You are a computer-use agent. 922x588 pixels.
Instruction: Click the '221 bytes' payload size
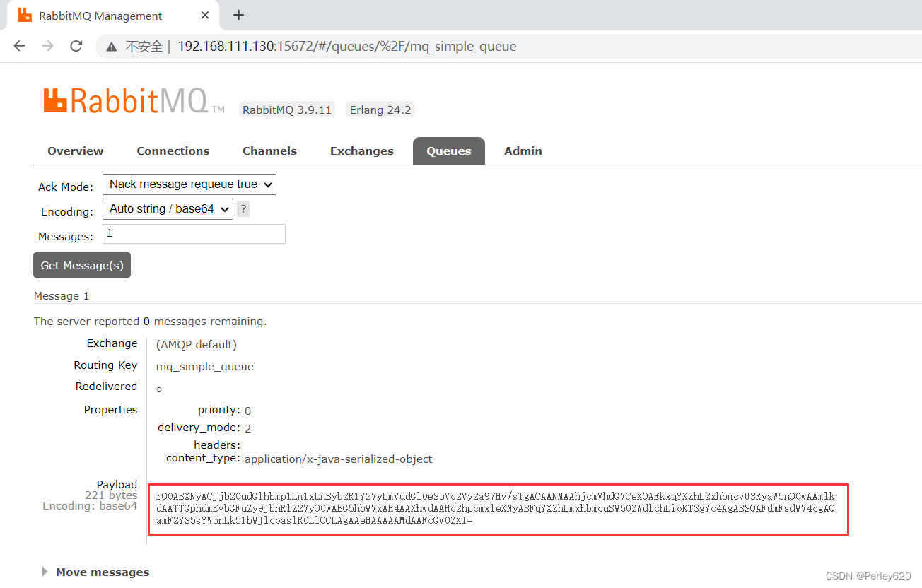(111, 495)
